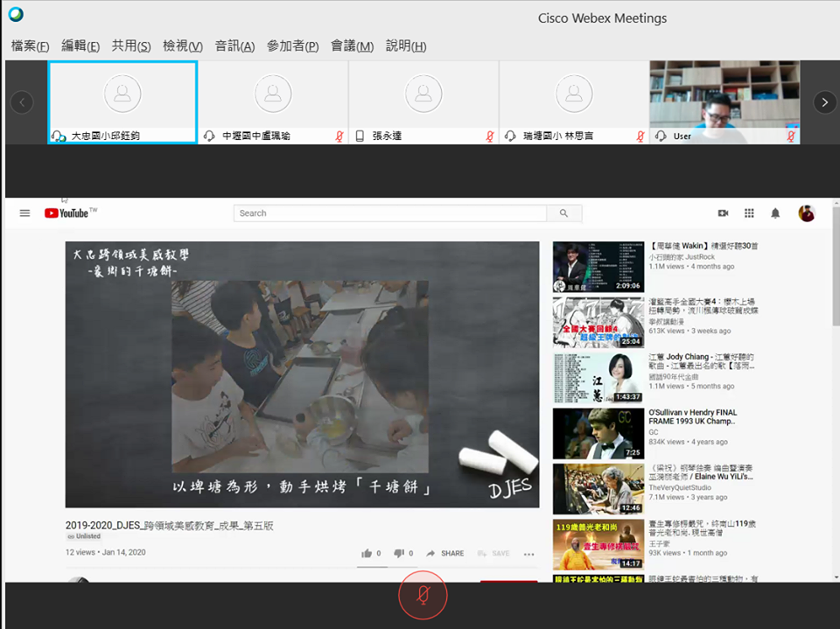Select 大忠國小邱鈺鈞 participant video tile
Image resolution: width=840 pixels, height=629 pixels.
(x=122, y=101)
